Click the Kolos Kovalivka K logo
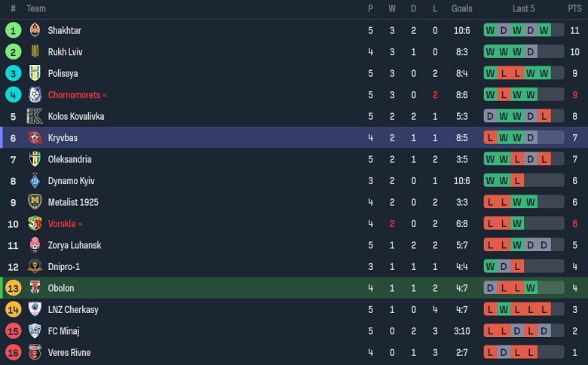Screen dimensions: 588x365 [x=35, y=117]
